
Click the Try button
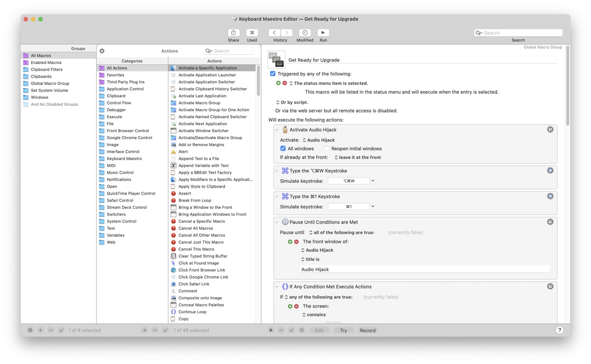click(x=343, y=330)
